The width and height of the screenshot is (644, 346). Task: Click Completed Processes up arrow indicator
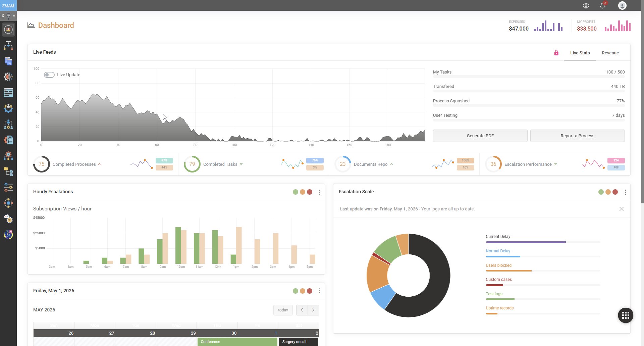pos(100,164)
